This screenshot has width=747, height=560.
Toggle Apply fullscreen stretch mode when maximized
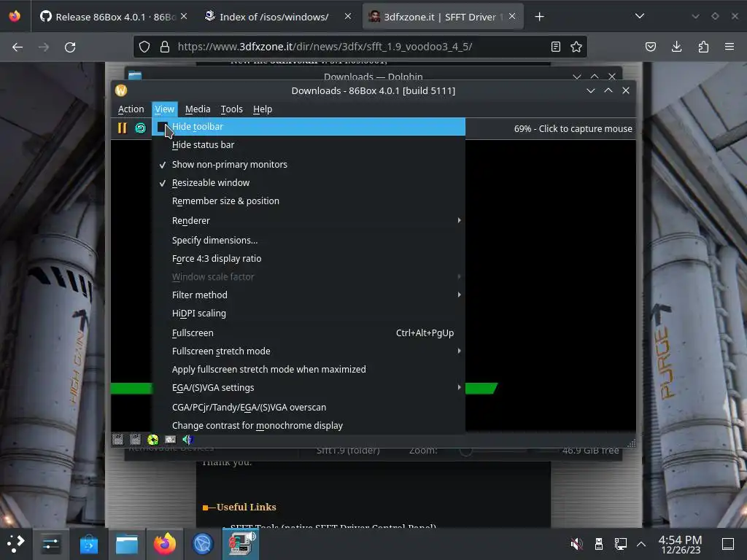click(x=309, y=370)
